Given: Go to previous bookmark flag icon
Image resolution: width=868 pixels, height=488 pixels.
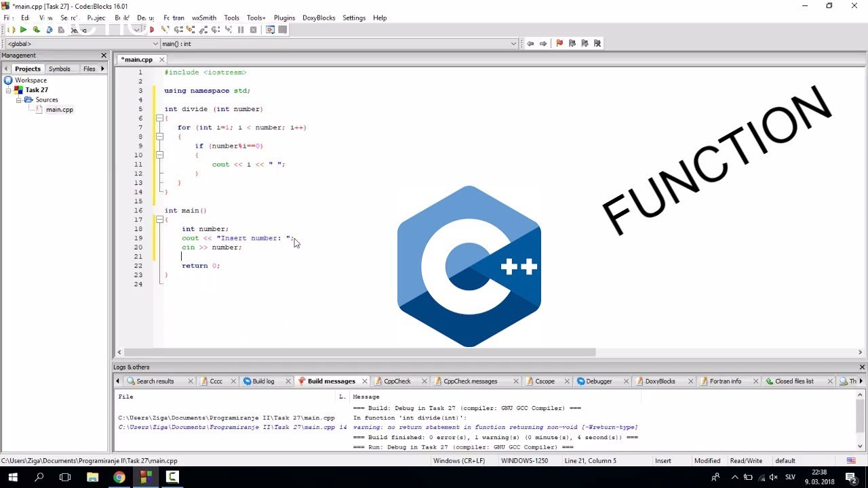Looking at the screenshot, I should (x=572, y=43).
